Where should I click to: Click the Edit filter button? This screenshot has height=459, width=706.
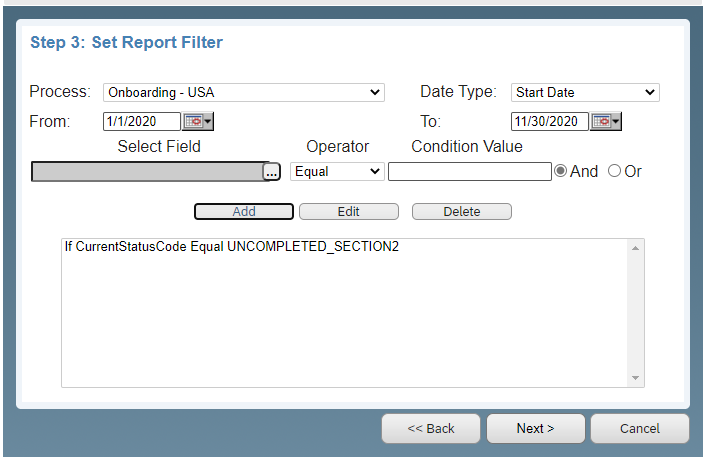pyautogui.click(x=348, y=212)
